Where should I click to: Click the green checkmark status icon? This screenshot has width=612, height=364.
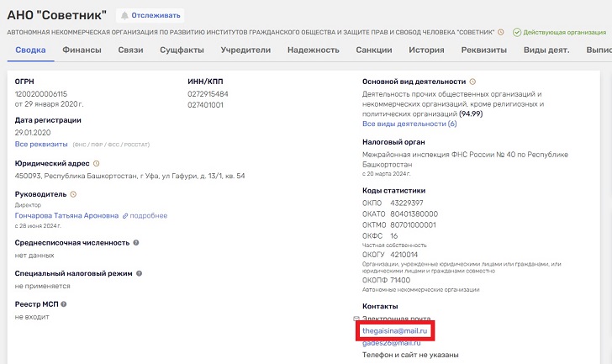516,32
